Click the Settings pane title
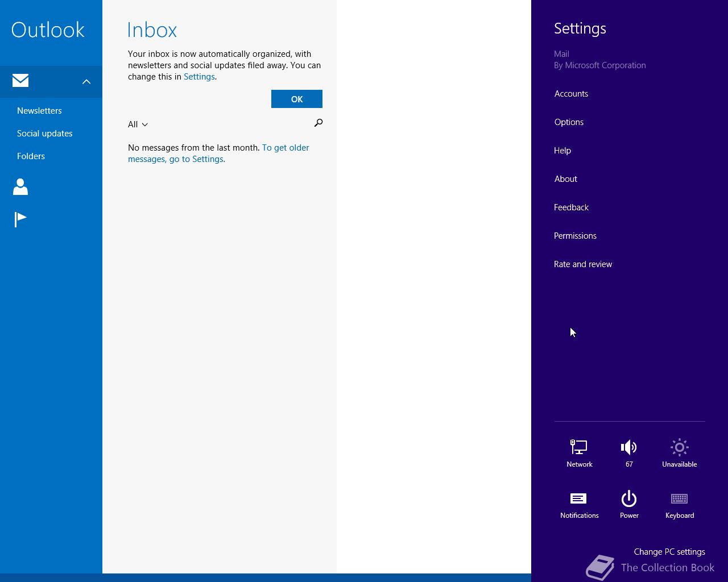This screenshot has height=582, width=728. 580,29
